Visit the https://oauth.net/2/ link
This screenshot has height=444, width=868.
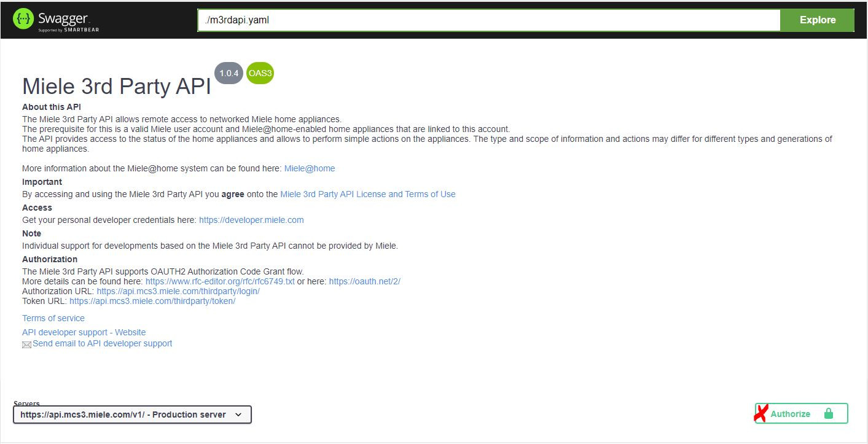pyautogui.click(x=365, y=281)
